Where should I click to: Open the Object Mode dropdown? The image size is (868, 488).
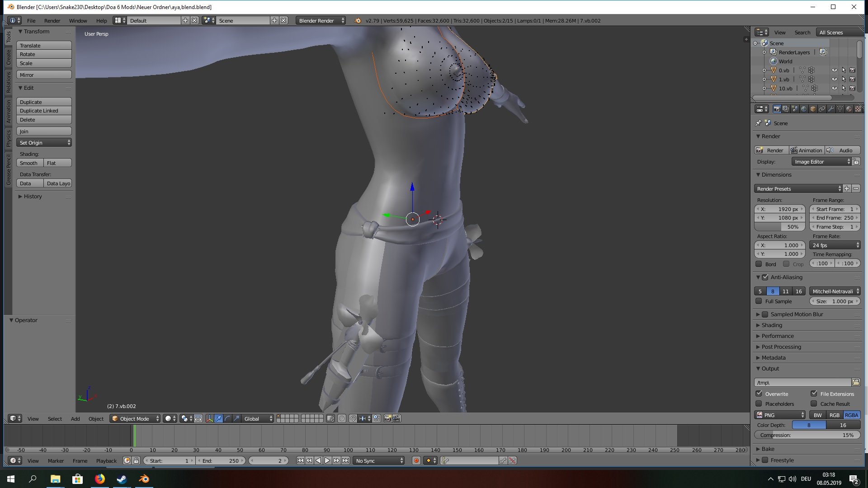click(135, 418)
